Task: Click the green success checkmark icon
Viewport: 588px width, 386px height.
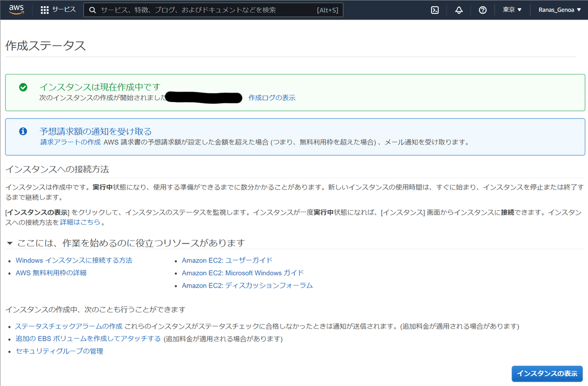Action: (x=23, y=87)
